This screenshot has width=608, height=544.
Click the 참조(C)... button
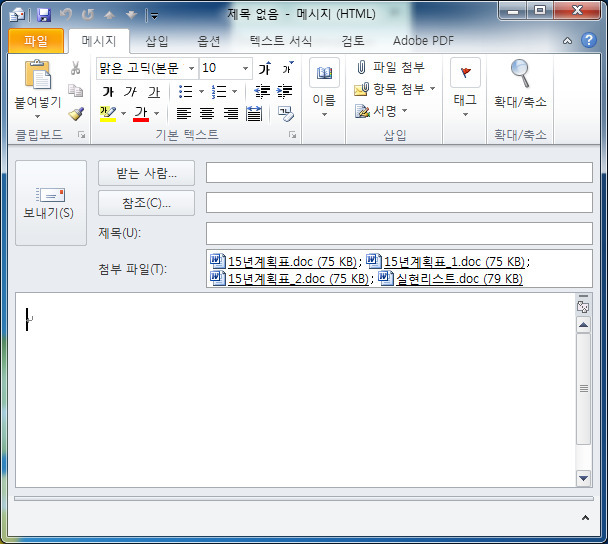tap(146, 203)
